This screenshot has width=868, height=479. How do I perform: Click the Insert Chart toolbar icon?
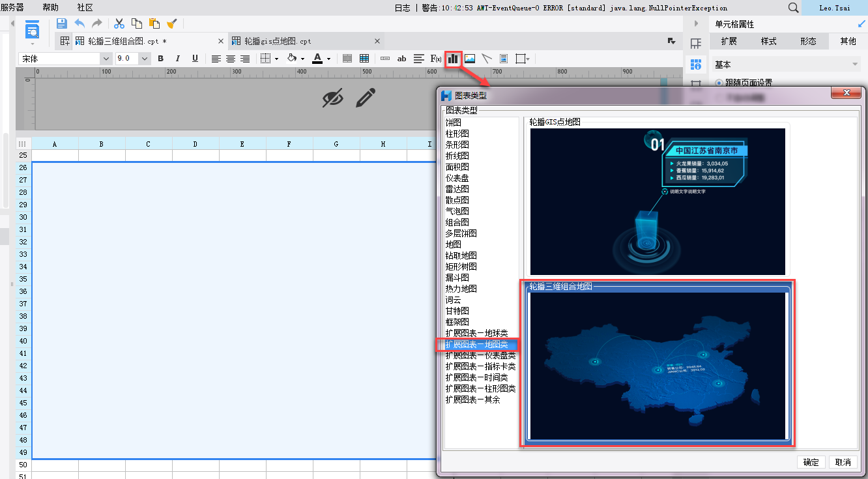tap(453, 59)
